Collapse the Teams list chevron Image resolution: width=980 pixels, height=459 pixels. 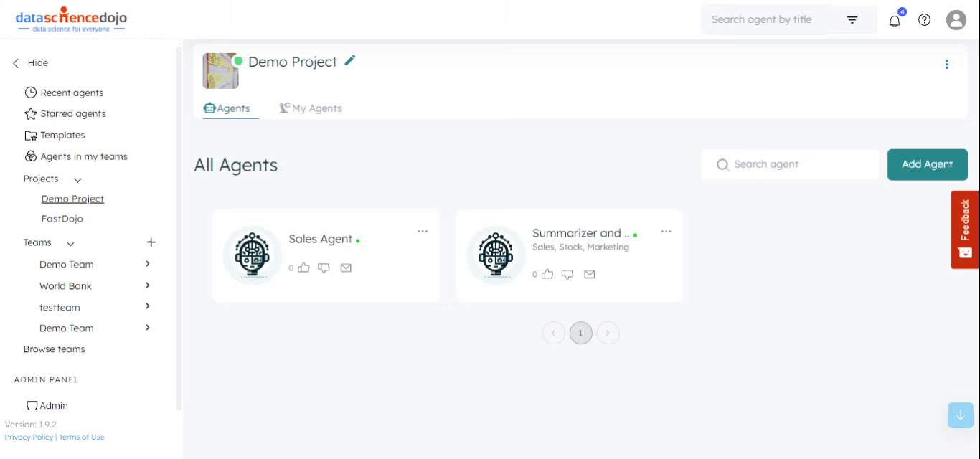point(70,243)
